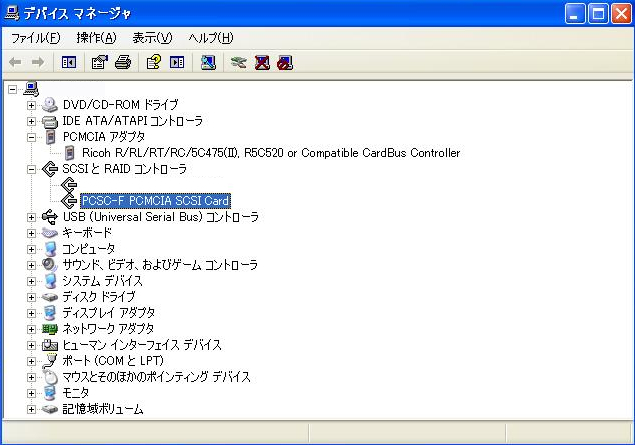Click the root computer icon
This screenshot has width=635, height=445.
click(31, 89)
